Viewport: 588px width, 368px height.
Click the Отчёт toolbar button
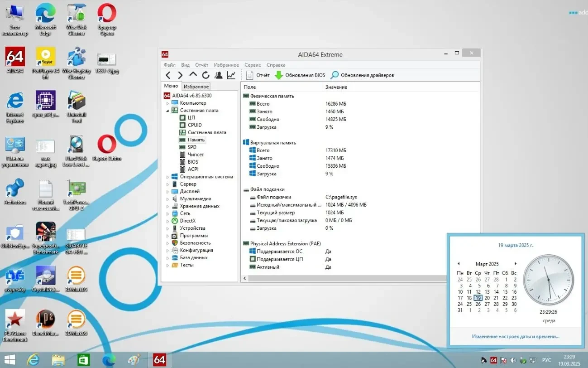[258, 75]
